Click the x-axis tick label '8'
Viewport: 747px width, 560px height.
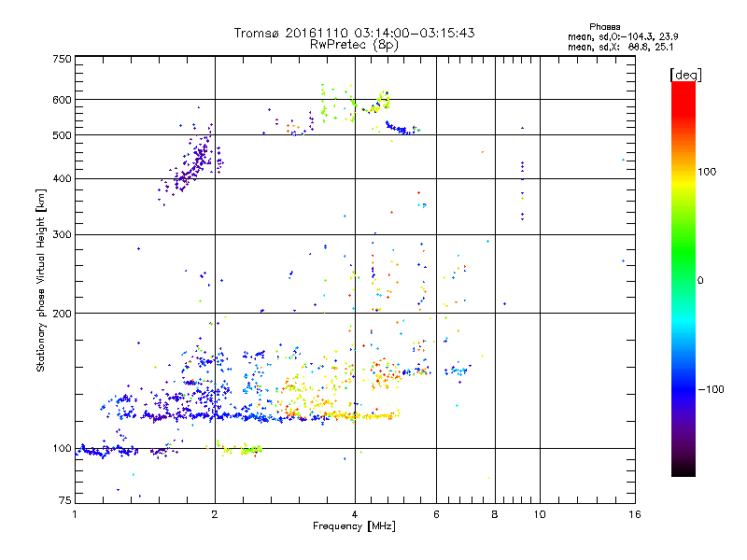pos(495,514)
